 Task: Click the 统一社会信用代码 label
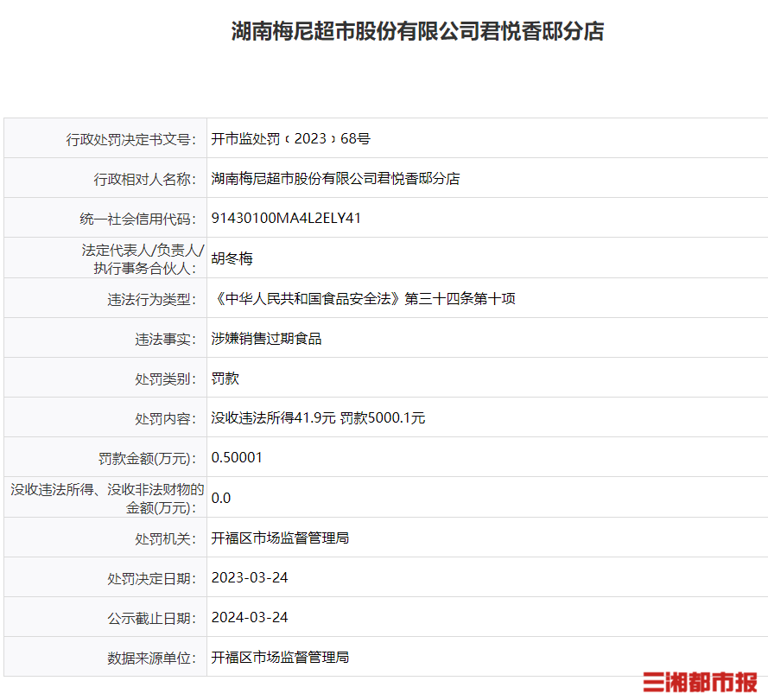click(137, 219)
